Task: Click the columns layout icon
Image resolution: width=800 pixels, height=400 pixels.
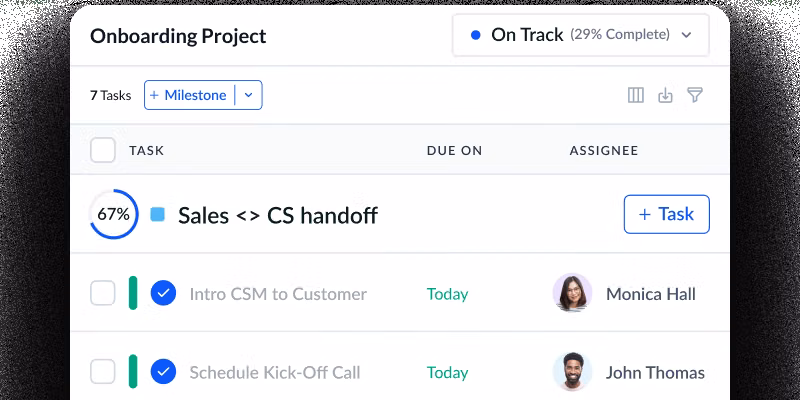Action: pos(635,96)
